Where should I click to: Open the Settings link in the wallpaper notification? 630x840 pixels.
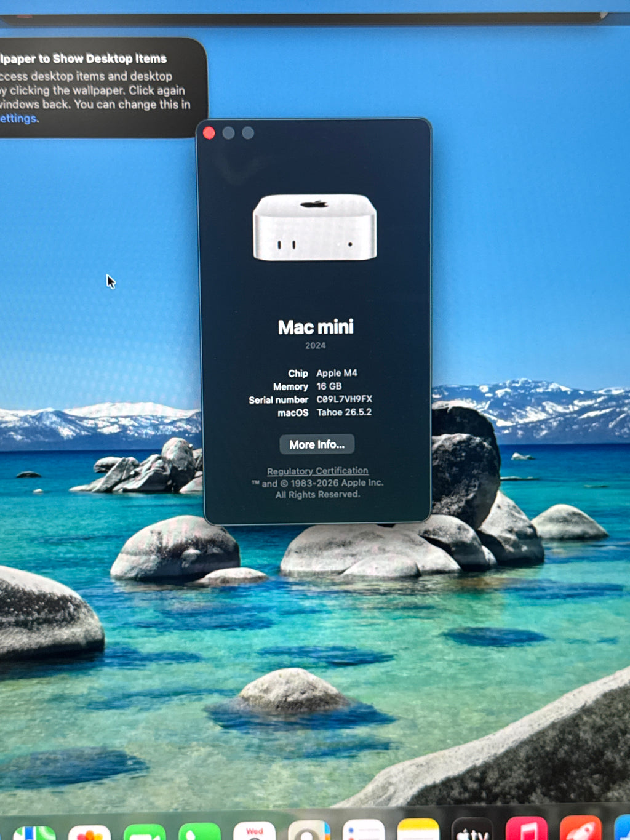tap(18, 119)
